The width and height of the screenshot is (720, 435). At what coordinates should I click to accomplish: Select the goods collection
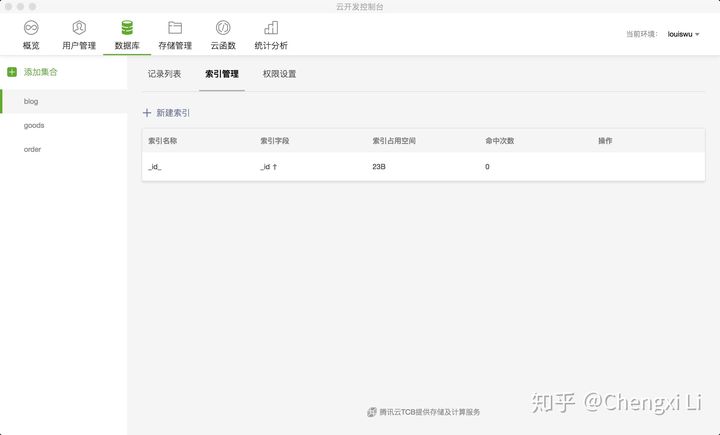tap(34, 125)
